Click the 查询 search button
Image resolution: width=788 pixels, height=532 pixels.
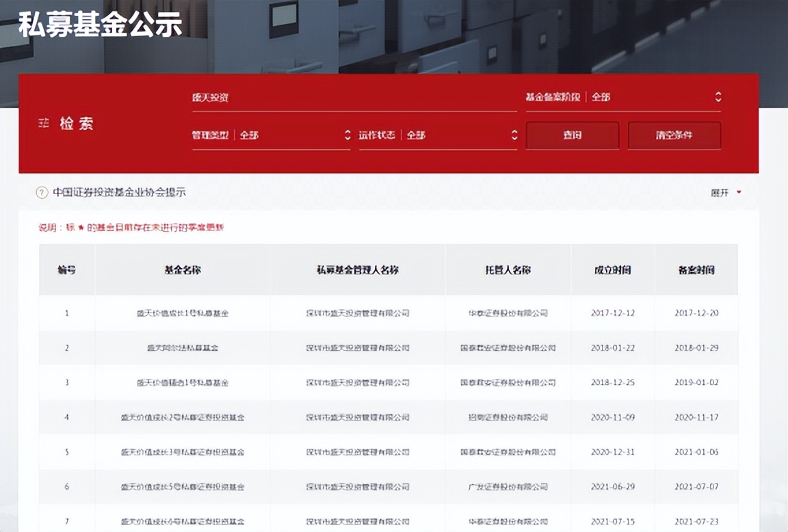pyautogui.click(x=572, y=135)
